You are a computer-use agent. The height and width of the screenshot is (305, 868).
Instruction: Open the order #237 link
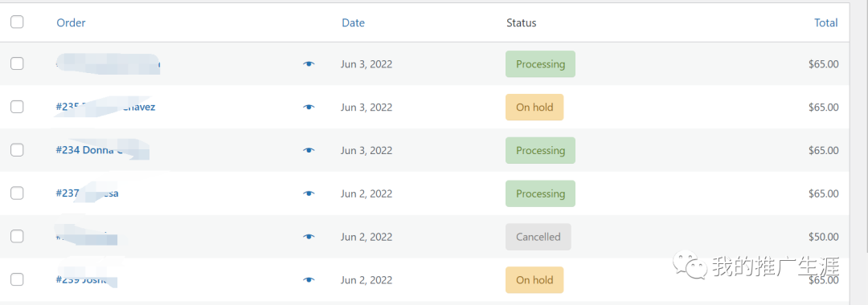click(87, 193)
